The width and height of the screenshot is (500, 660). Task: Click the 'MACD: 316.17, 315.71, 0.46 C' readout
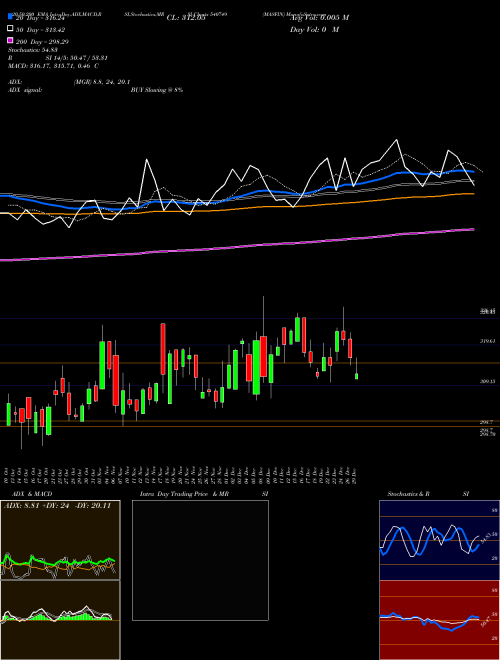[53, 66]
